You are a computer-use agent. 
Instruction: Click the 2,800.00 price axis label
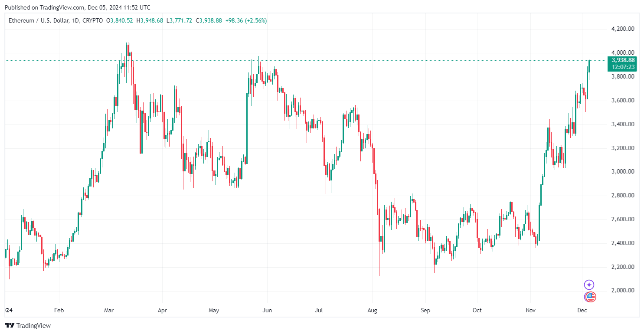pos(623,196)
